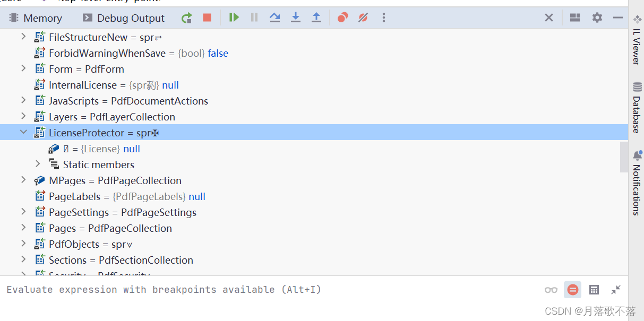
Task: Expand the PageSettings node
Action: 23,212
